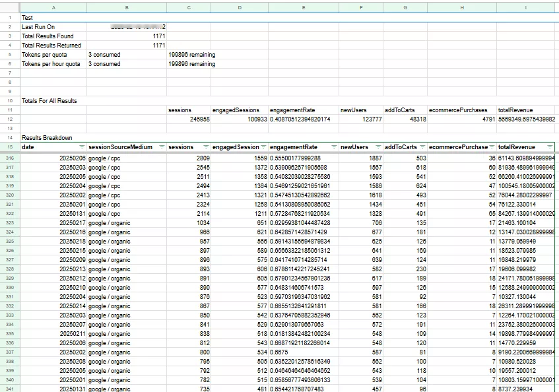Select row 337 using its row number
This screenshot has width=559, height=392.
point(10,352)
